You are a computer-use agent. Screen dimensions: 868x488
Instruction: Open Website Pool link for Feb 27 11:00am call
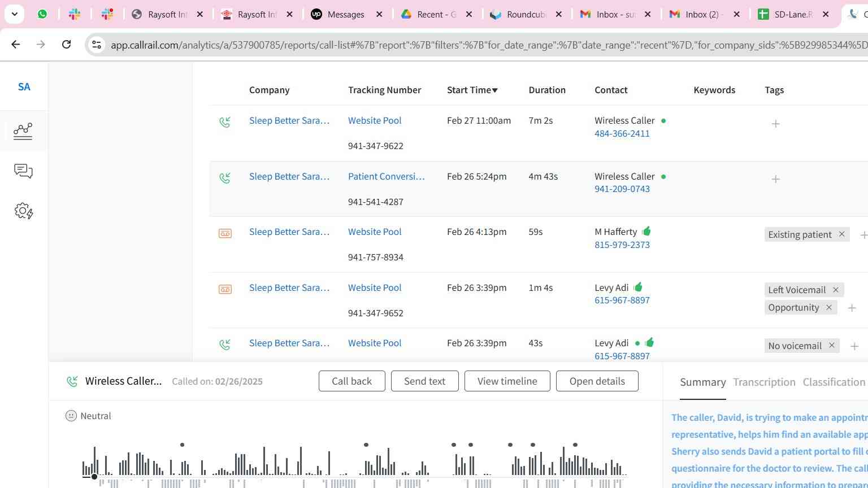[375, 120]
